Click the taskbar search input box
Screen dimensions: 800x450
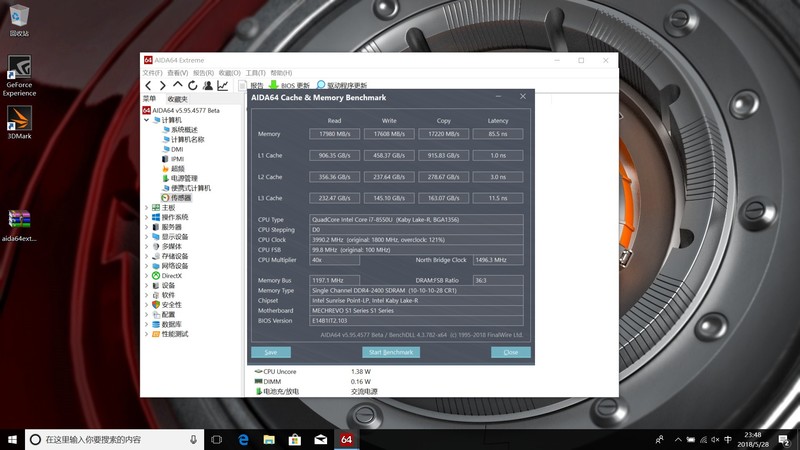[114, 439]
